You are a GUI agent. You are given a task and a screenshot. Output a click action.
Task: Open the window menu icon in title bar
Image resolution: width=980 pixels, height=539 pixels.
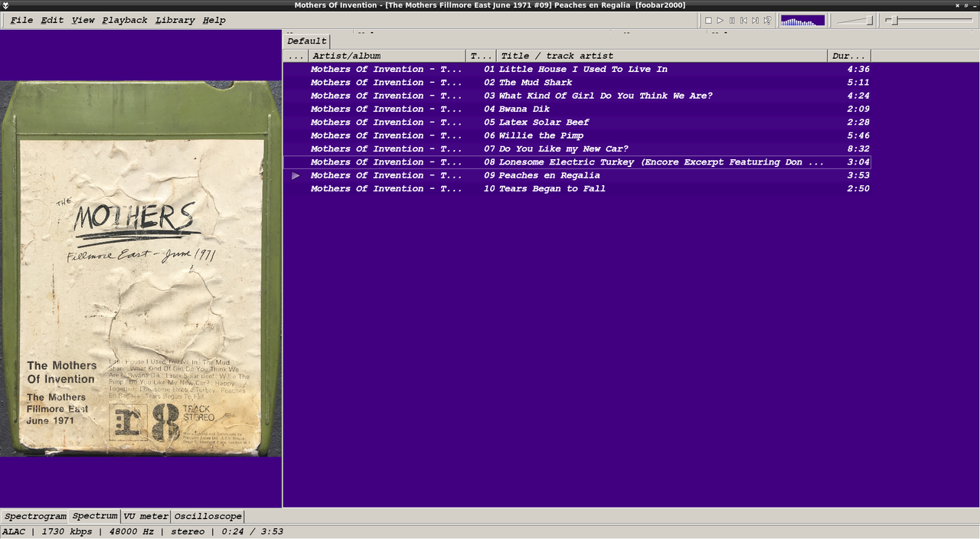tap(5, 5)
